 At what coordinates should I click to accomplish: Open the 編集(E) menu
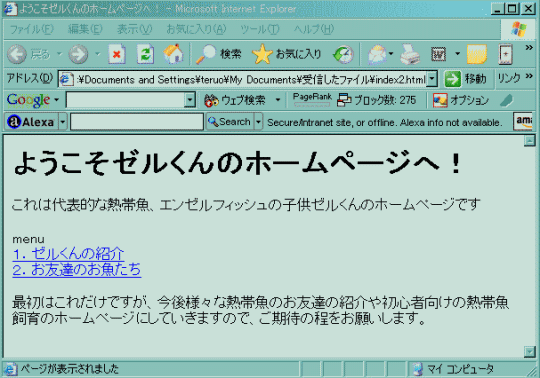(x=85, y=30)
